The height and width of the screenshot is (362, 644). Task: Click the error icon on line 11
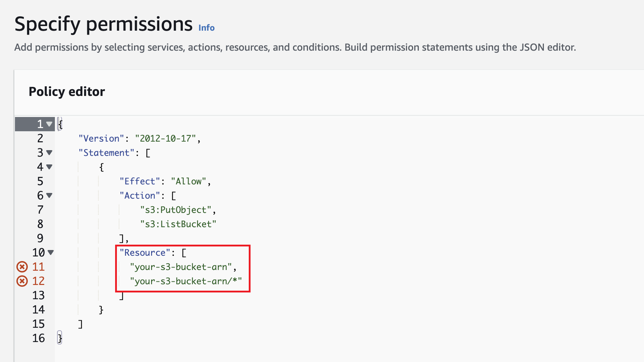22,266
